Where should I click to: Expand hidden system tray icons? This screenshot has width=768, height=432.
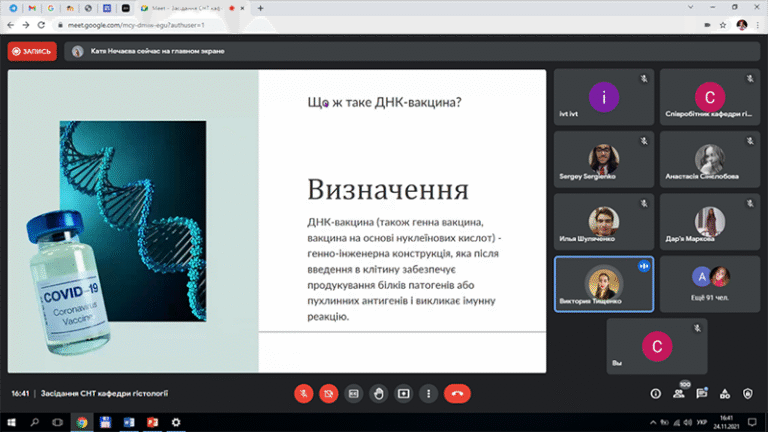652,422
